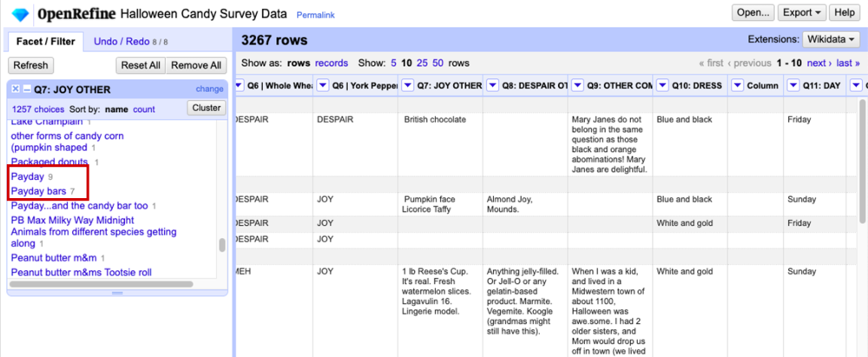Viewport: 868px width, 357px height.
Task: Click the Mary Janes comment cell
Action: (609, 145)
